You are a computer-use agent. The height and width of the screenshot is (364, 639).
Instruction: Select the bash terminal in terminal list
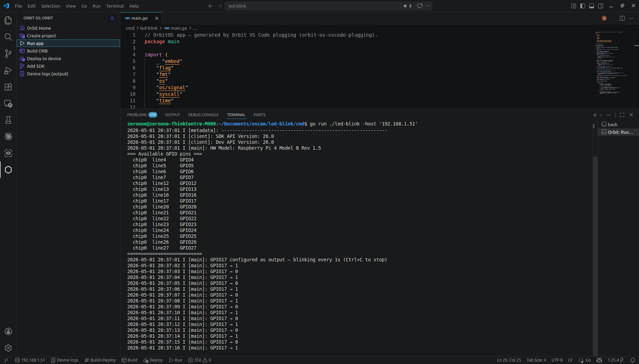click(x=618, y=124)
